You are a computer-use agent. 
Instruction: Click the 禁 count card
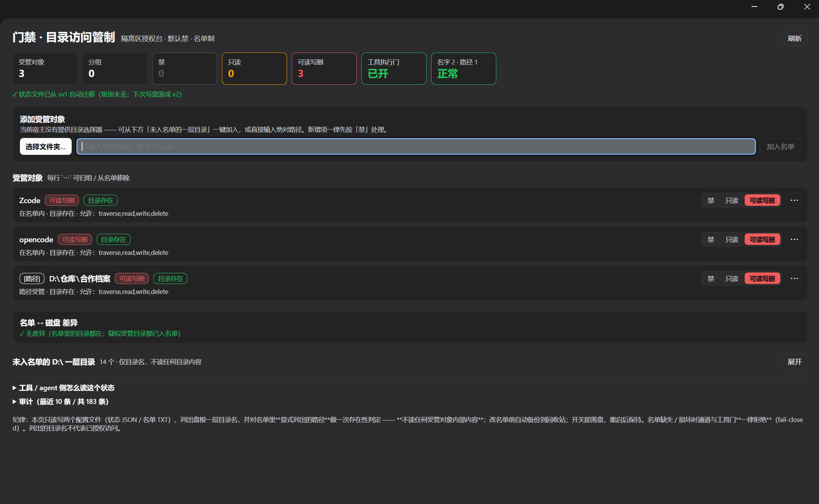(184, 69)
